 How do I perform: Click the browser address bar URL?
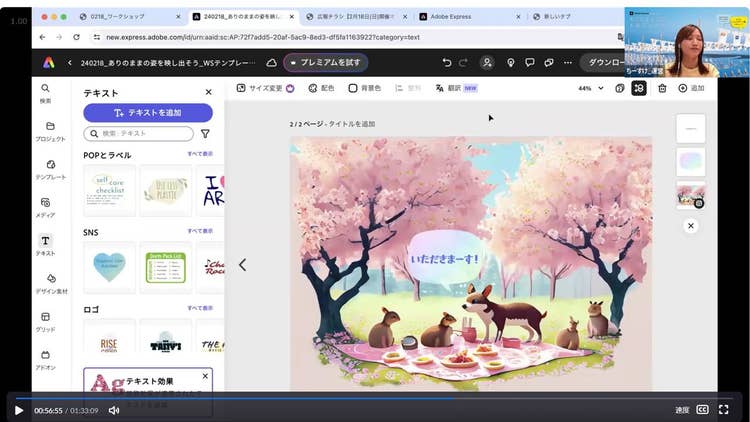[x=263, y=37]
